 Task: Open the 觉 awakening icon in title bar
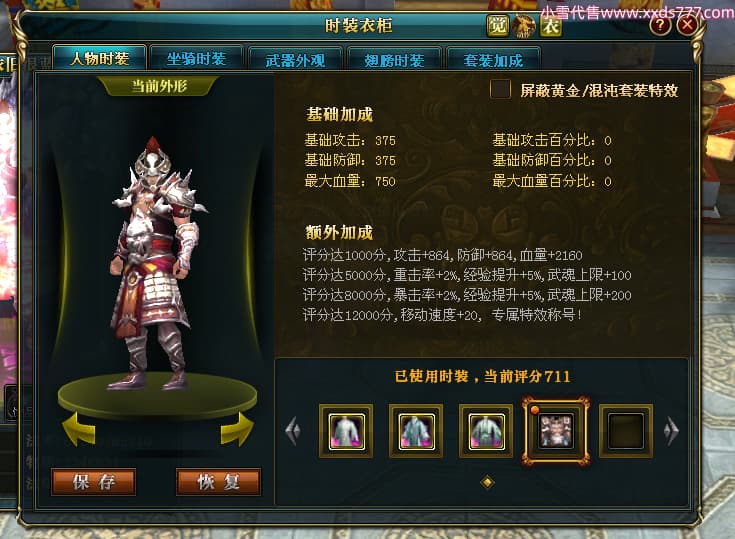[497, 26]
